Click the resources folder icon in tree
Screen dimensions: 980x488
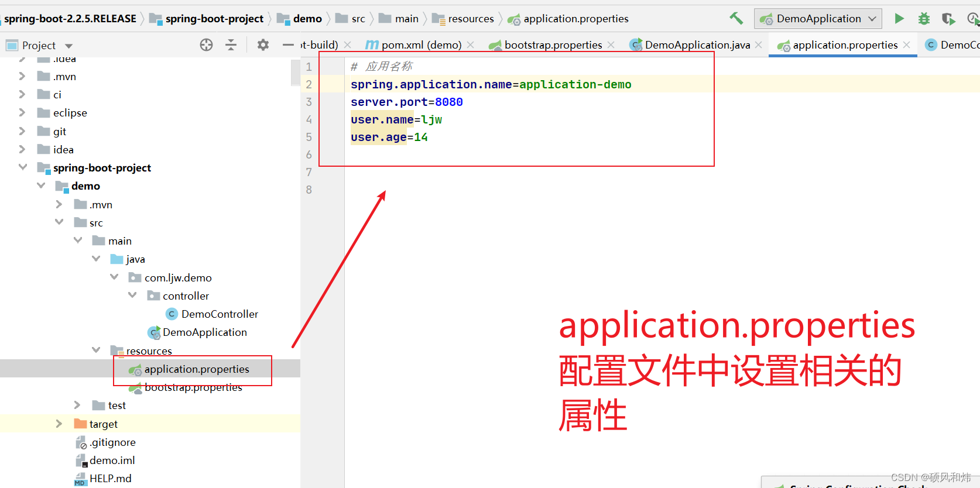click(x=116, y=350)
